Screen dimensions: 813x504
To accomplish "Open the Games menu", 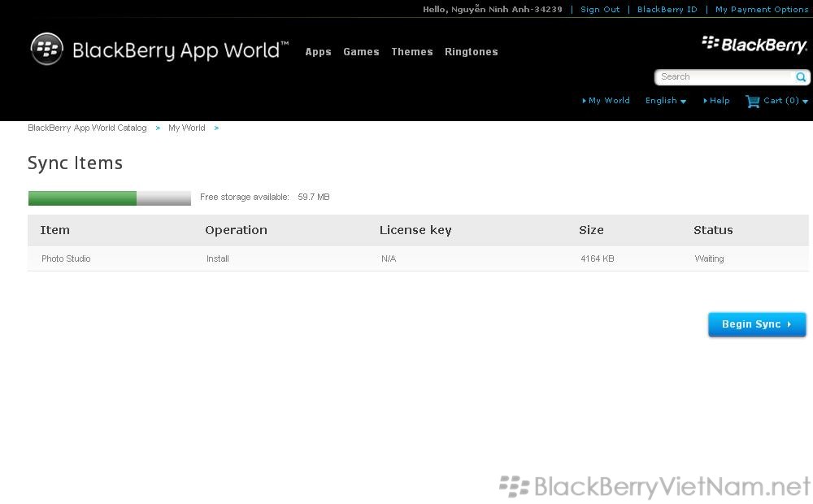I will 361,52.
